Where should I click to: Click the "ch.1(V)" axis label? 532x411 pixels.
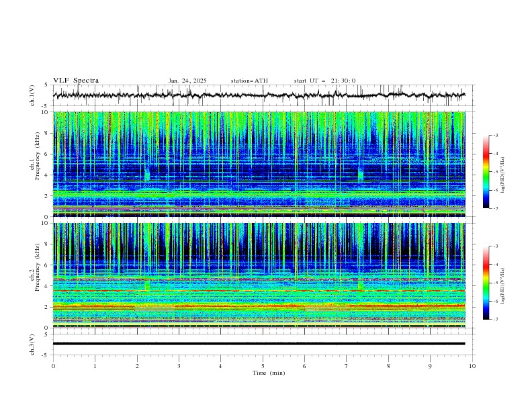coord(32,95)
